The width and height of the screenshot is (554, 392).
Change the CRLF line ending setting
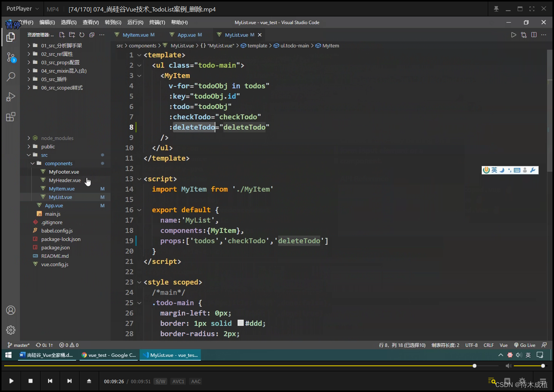[489, 345]
